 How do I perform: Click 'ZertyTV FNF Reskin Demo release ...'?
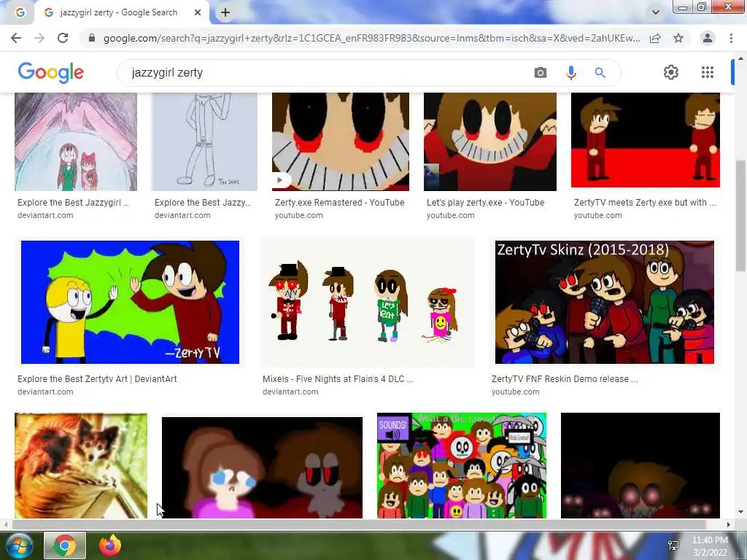(x=565, y=379)
